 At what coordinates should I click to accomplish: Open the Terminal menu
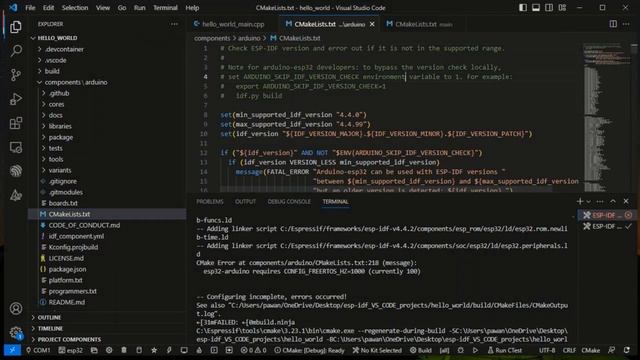click(165, 8)
